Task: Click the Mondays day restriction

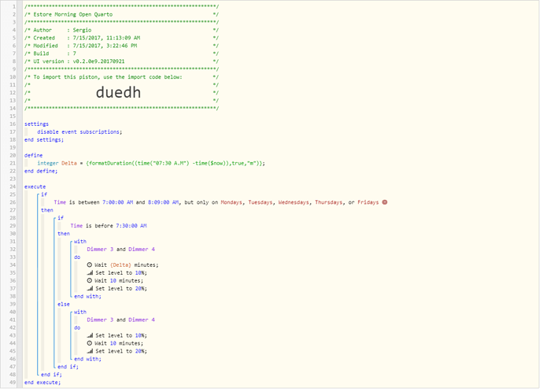Action: tap(227, 202)
